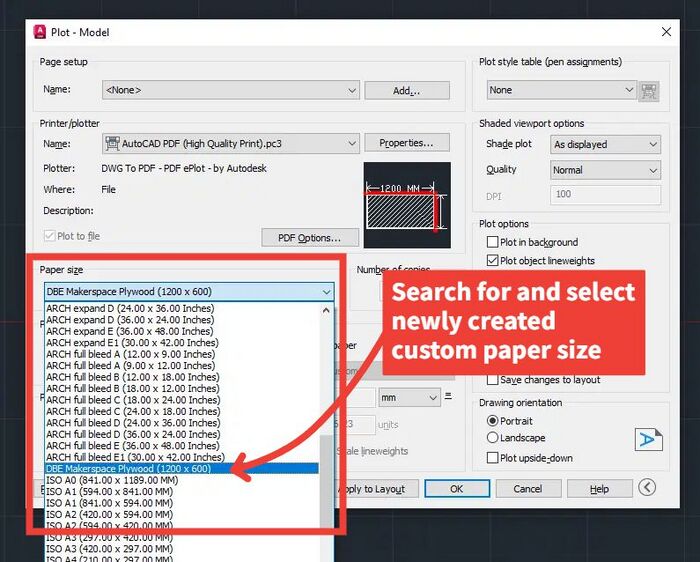Viewport: 700px width, 562px height.
Task: Click the greyed-out Plot to file checkbox
Action: click(49, 236)
